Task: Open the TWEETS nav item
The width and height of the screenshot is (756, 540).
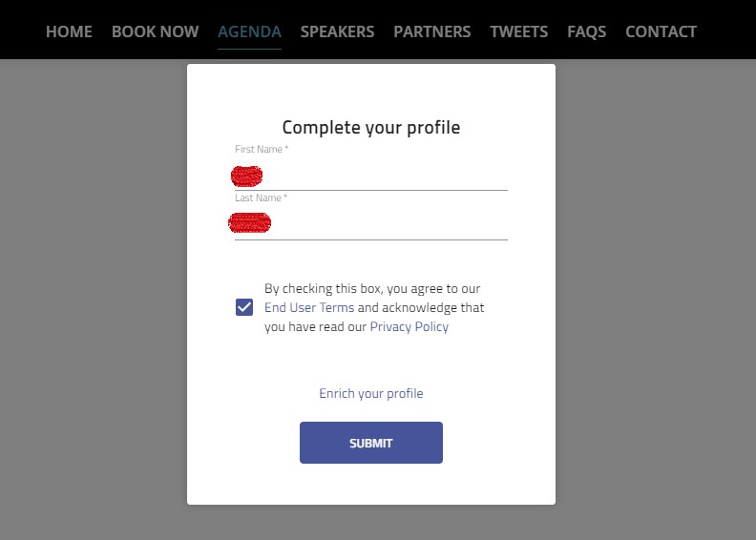Action: [518, 31]
